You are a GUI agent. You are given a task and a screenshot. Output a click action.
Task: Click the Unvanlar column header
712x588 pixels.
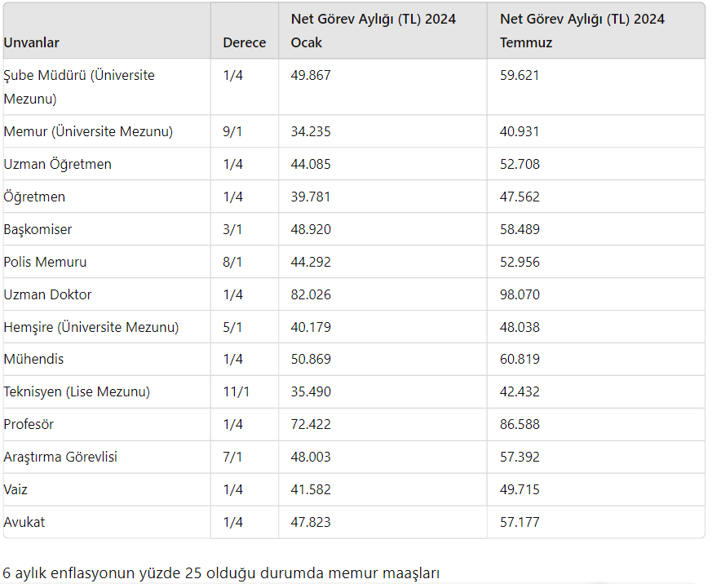pyautogui.click(x=32, y=42)
